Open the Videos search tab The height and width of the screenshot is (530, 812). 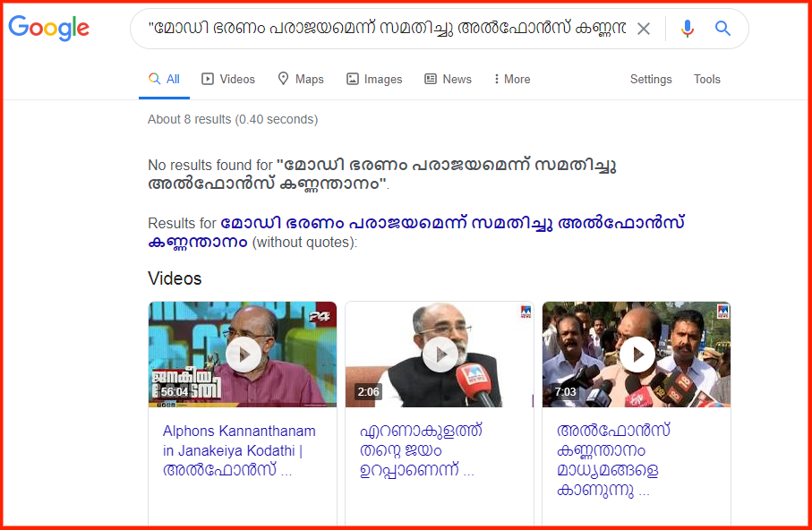coord(228,80)
